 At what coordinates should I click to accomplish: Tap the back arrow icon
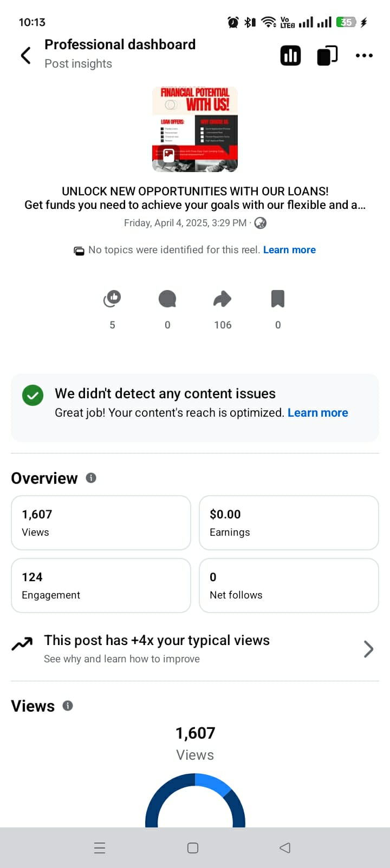[x=25, y=55]
